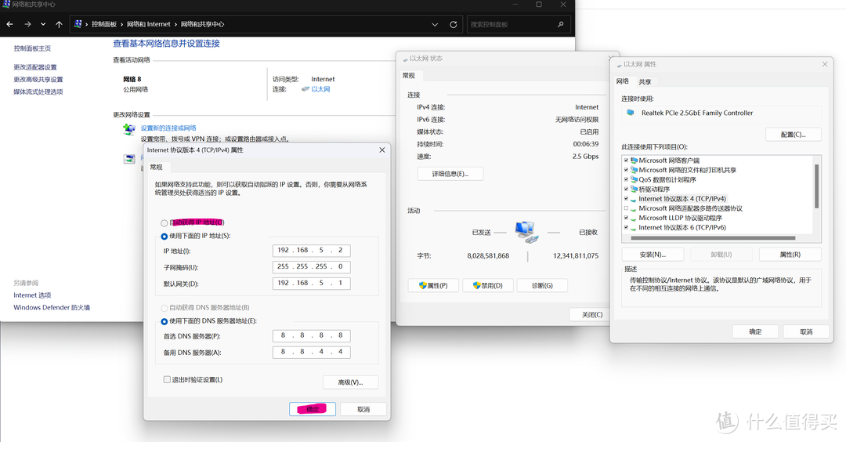Refresh the Network and Sharing Center page
Image resolution: width=848 pixels, height=463 pixels.
pyautogui.click(x=453, y=24)
